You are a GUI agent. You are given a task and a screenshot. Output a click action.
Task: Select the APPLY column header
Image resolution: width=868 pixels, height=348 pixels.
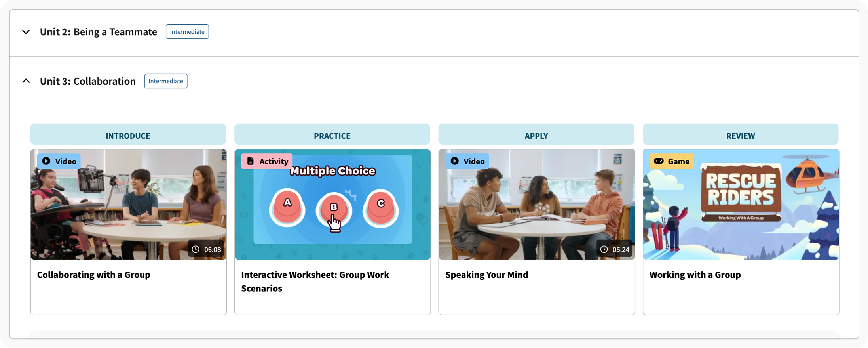click(536, 136)
